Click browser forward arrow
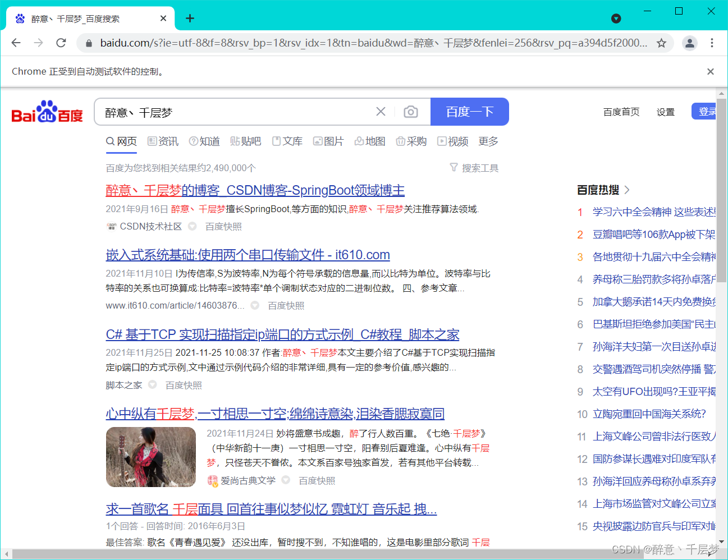Image resolution: width=728 pixels, height=560 pixels. point(38,43)
